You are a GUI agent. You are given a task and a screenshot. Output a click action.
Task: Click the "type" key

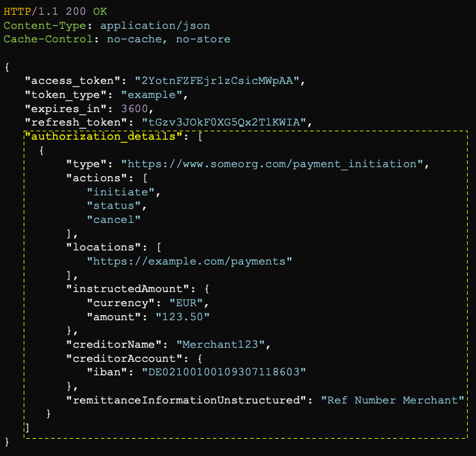pos(86,164)
